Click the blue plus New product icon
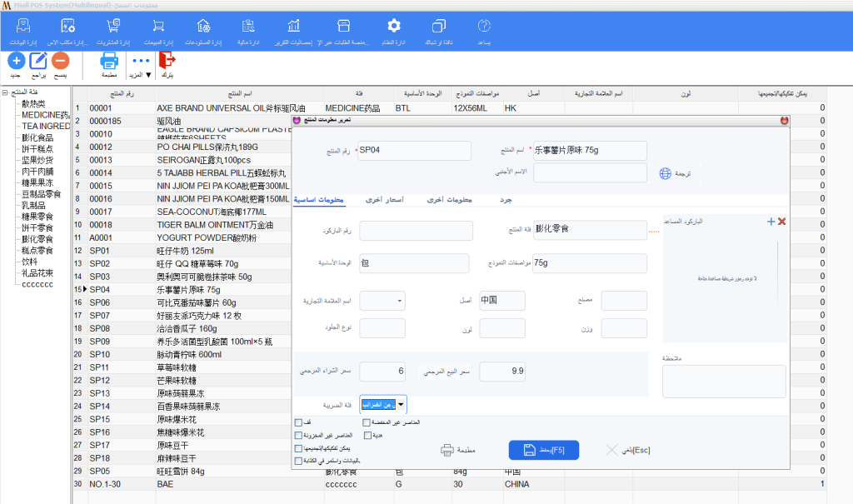This screenshot has width=853, height=504. point(15,61)
